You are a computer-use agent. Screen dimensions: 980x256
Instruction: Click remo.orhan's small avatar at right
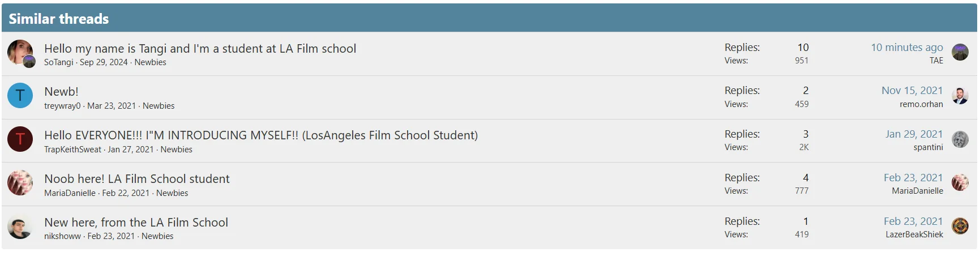[960, 96]
